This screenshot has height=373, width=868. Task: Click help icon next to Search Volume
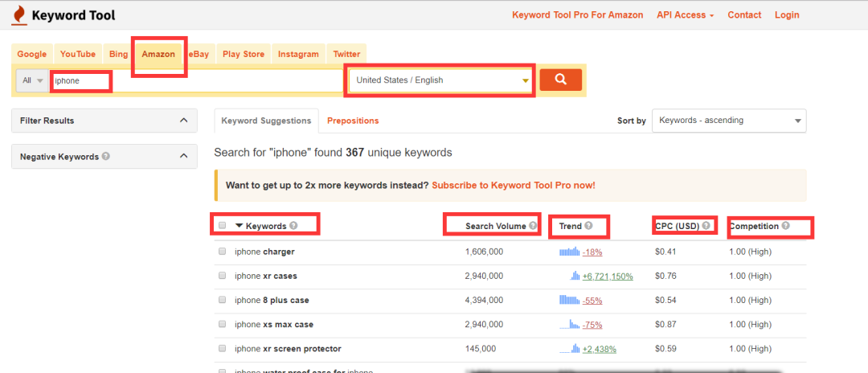(x=532, y=226)
